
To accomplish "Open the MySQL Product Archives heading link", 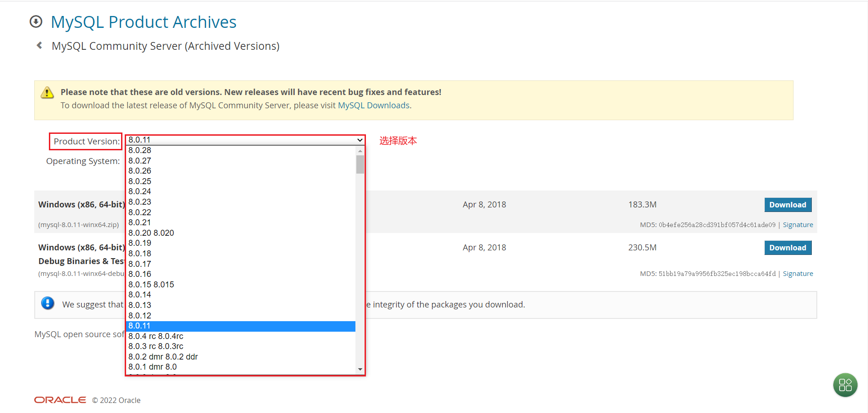I will click(143, 22).
